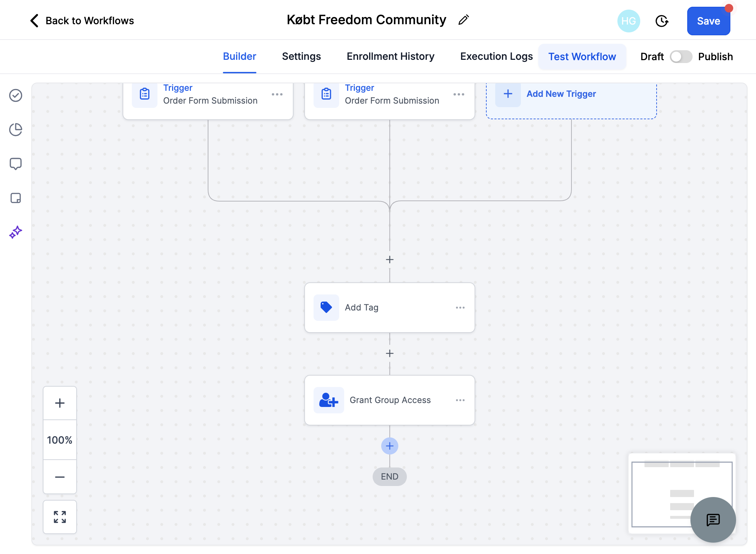This screenshot has width=756, height=554.
Task: Switch to the Builder tab
Action: point(239,56)
